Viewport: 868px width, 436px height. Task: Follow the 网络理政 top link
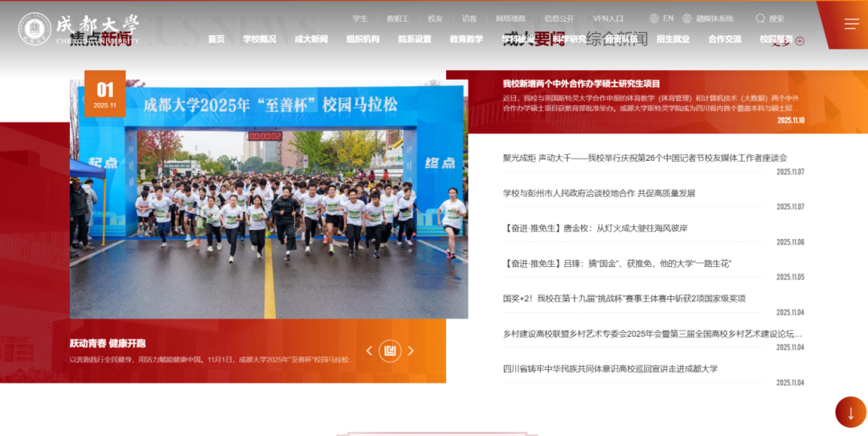coord(510,19)
